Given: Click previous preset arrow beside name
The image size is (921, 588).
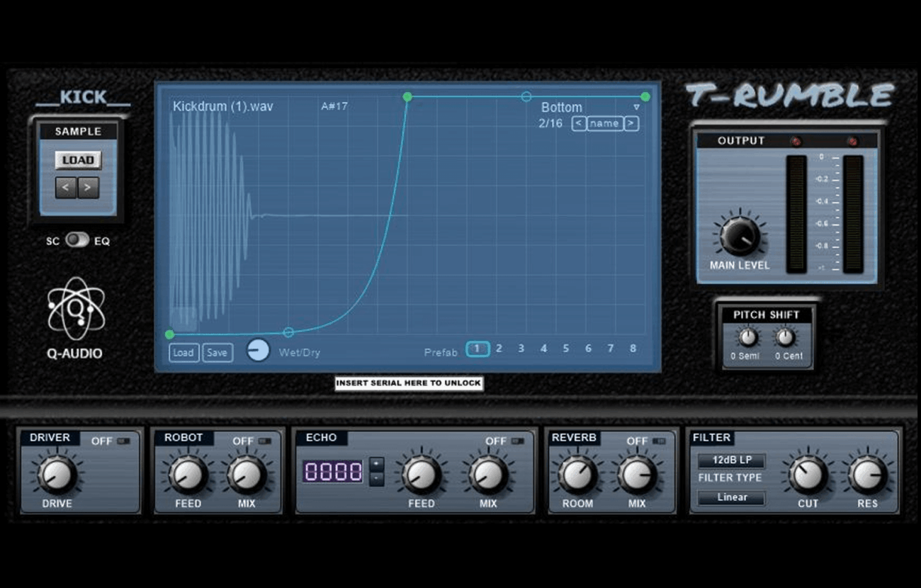Looking at the screenshot, I should click(x=579, y=123).
